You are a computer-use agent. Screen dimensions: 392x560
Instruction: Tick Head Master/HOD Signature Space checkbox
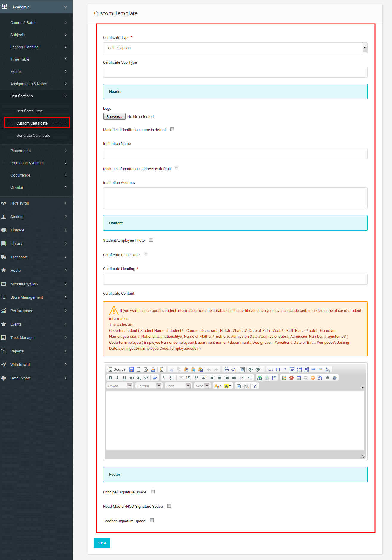(169, 506)
